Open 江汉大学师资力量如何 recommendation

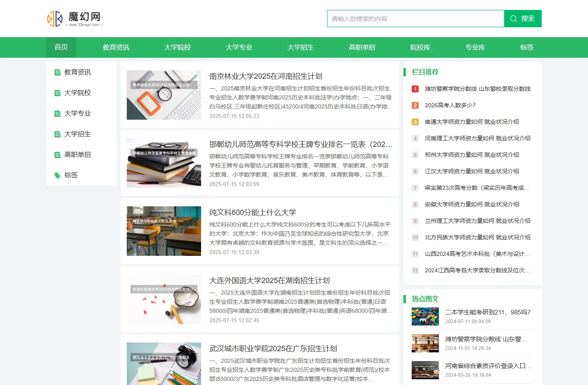coord(472,171)
